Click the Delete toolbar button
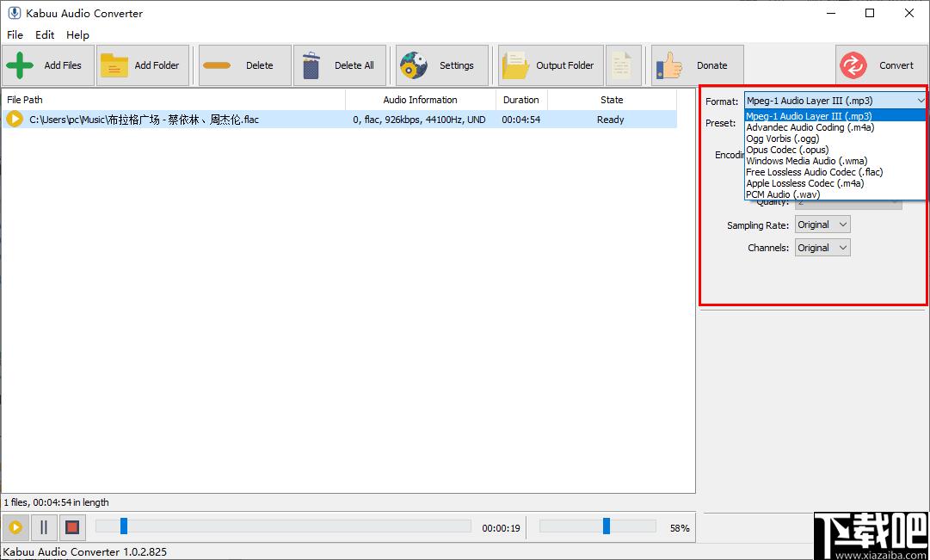This screenshot has height=560, width=930. pyautogui.click(x=245, y=65)
